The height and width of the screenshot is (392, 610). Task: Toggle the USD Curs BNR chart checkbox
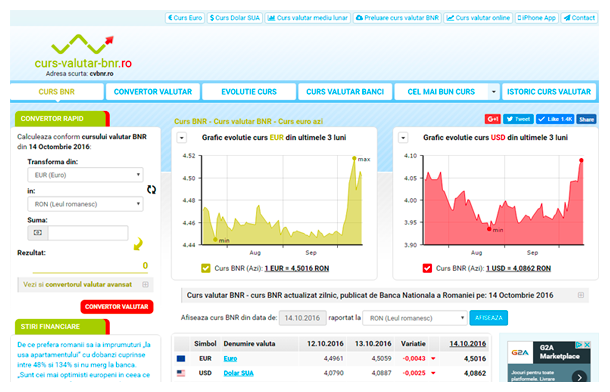(427, 268)
